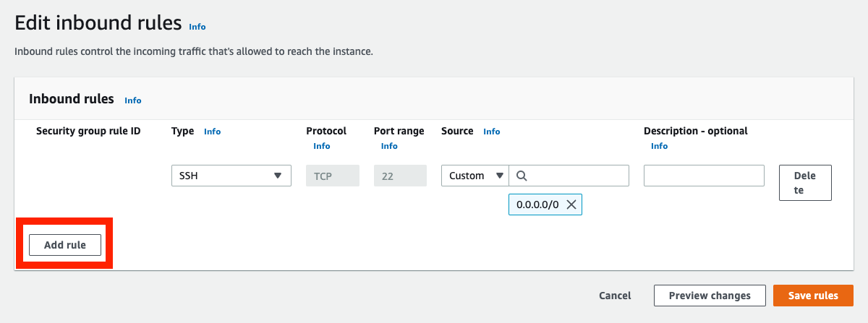868x323 pixels.
Task: Open Info link for Type column
Action: pyautogui.click(x=213, y=132)
